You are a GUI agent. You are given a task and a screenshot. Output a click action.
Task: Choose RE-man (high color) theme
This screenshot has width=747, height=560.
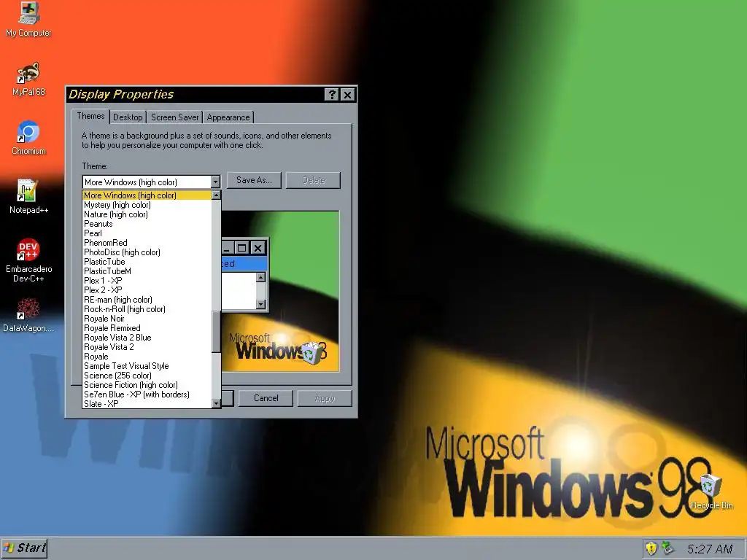pos(147,300)
